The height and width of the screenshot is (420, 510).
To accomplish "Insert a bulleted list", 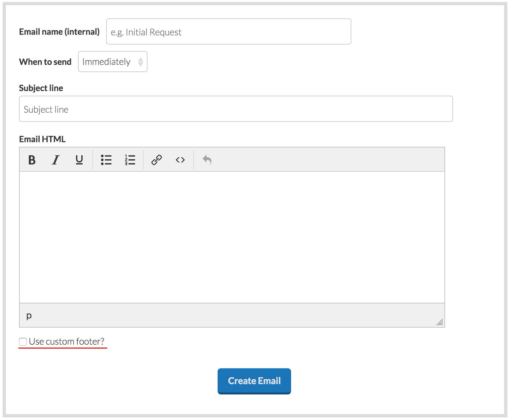I will click(106, 160).
